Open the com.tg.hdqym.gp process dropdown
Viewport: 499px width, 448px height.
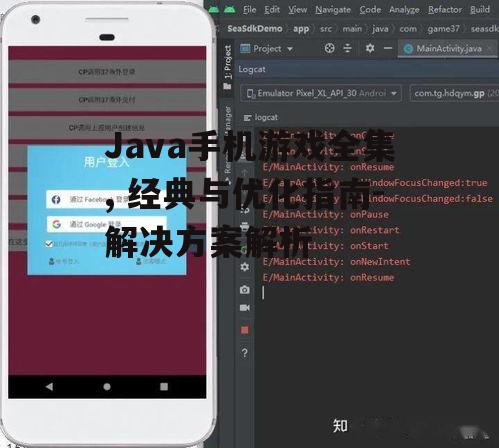[454, 93]
